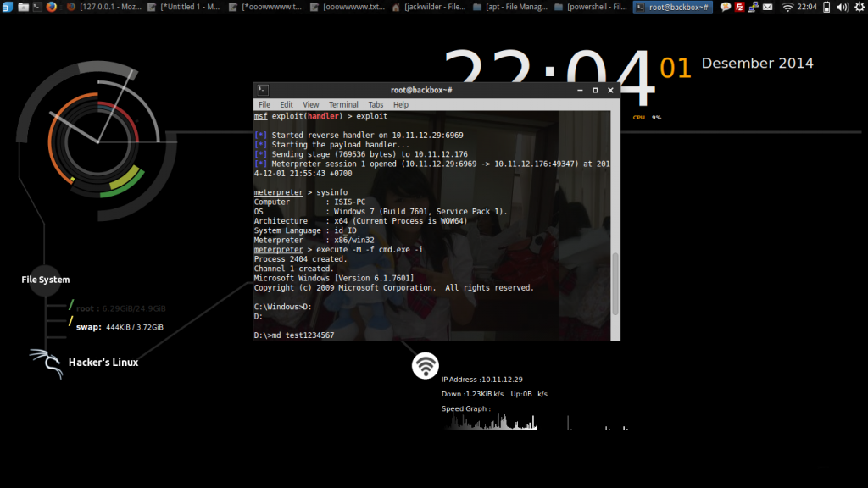868x488 pixels.
Task: Open the panel clock showing 22:04
Action: coord(807,7)
